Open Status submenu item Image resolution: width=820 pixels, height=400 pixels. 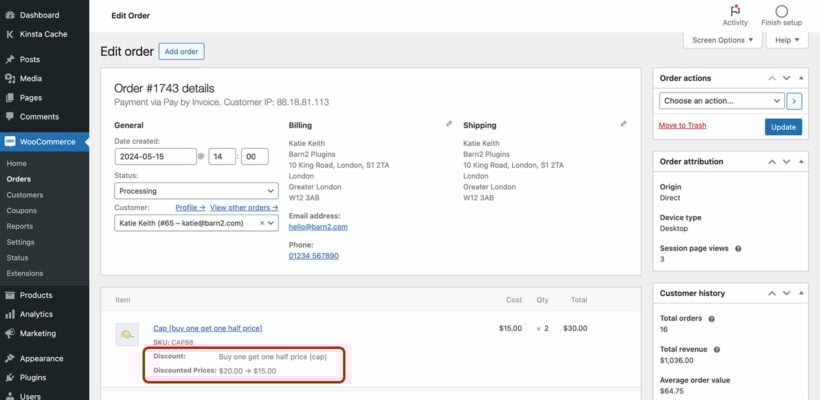click(18, 258)
